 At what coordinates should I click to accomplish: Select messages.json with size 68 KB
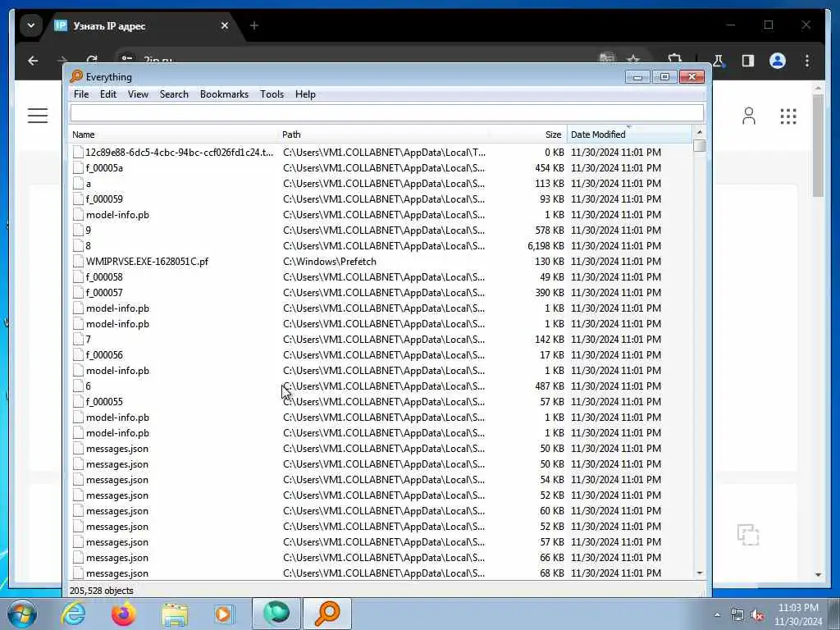click(x=117, y=573)
